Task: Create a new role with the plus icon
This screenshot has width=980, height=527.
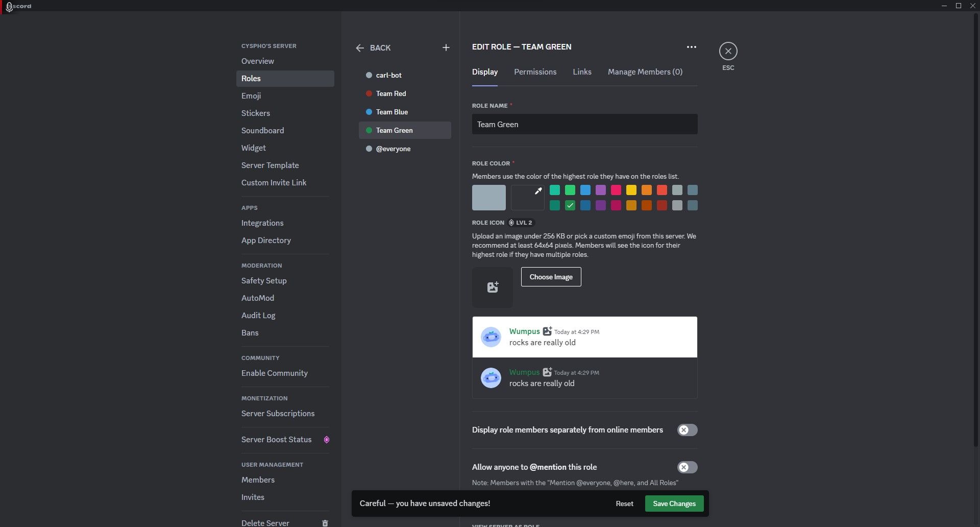Action: (x=446, y=47)
